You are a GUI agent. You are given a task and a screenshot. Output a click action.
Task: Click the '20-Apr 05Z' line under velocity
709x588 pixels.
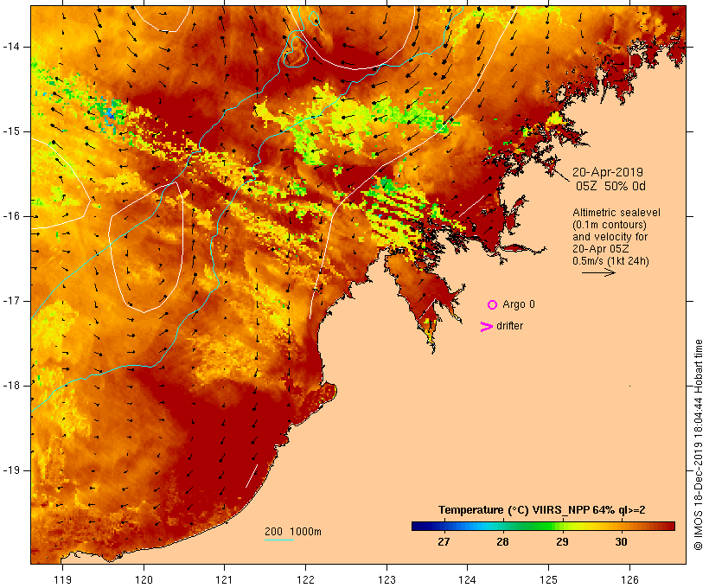[x=600, y=249]
